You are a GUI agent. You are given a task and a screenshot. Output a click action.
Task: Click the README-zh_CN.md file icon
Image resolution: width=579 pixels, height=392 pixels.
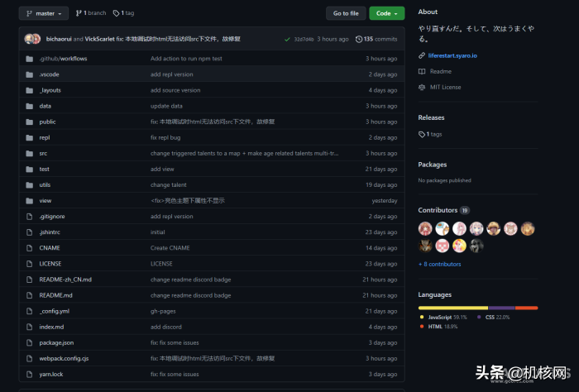[30, 280]
